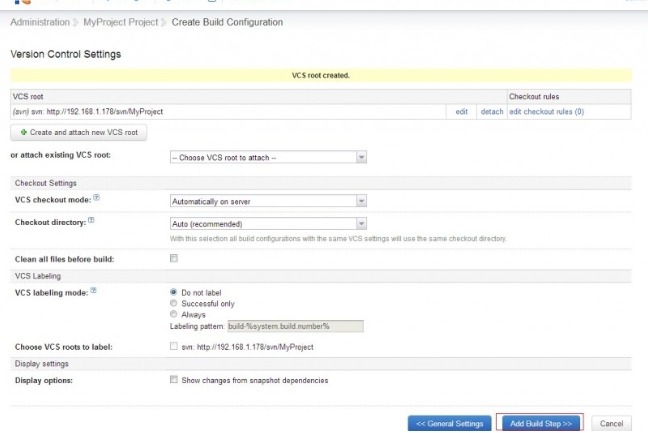
Task: Open edit checkout rules link
Action: 546,111
